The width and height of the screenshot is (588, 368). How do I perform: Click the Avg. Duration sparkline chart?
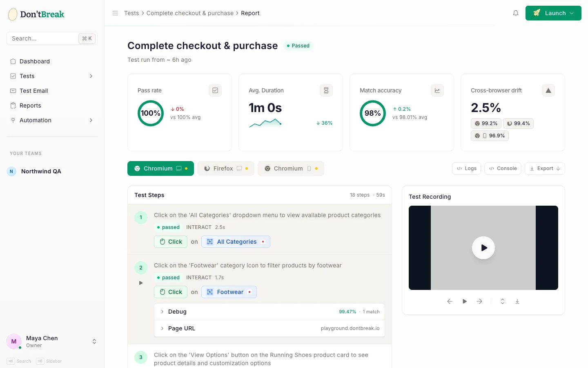tap(265, 123)
